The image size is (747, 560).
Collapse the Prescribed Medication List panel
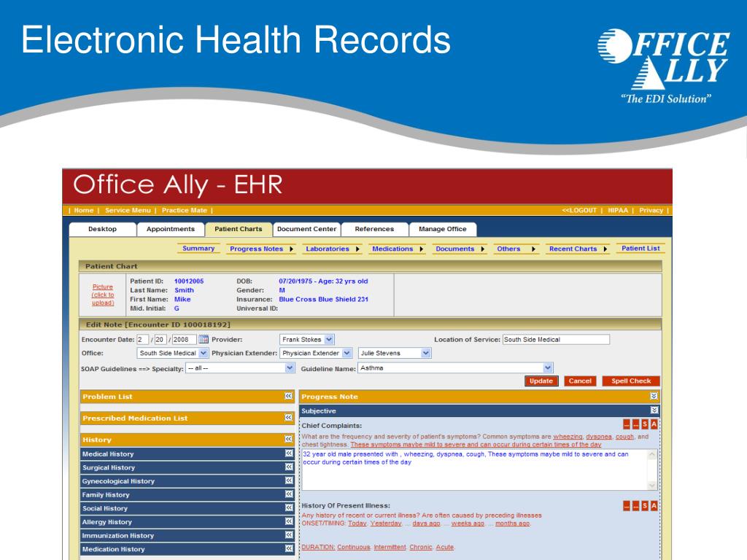coord(288,418)
